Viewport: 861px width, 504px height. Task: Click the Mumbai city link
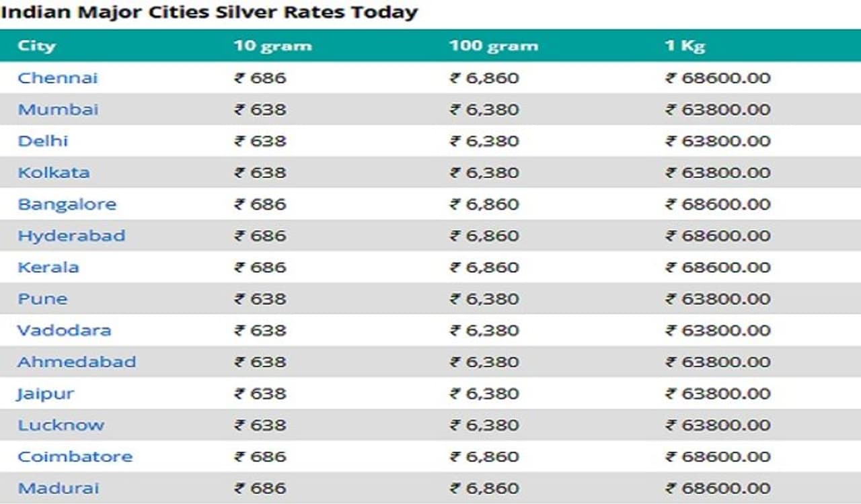(58, 110)
